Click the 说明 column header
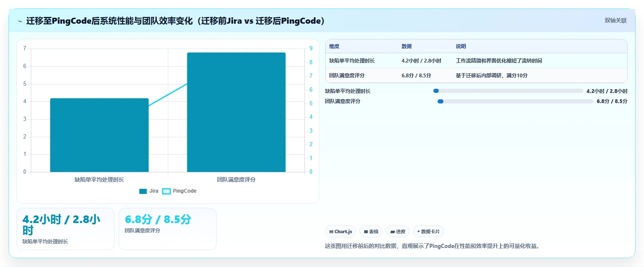This screenshot has width=644, height=267. tap(461, 46)
